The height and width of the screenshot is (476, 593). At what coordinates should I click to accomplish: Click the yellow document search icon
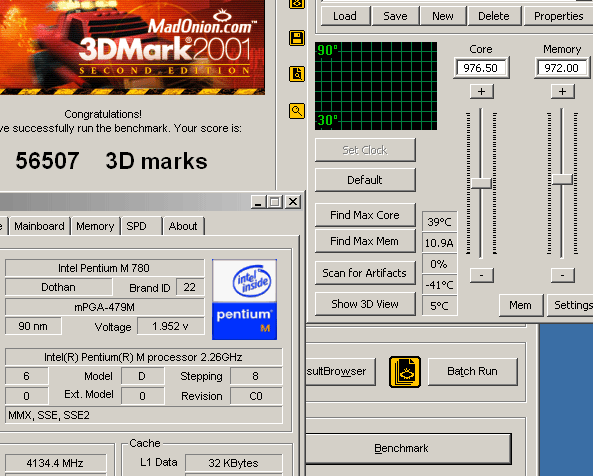click(x=297, y=74)
